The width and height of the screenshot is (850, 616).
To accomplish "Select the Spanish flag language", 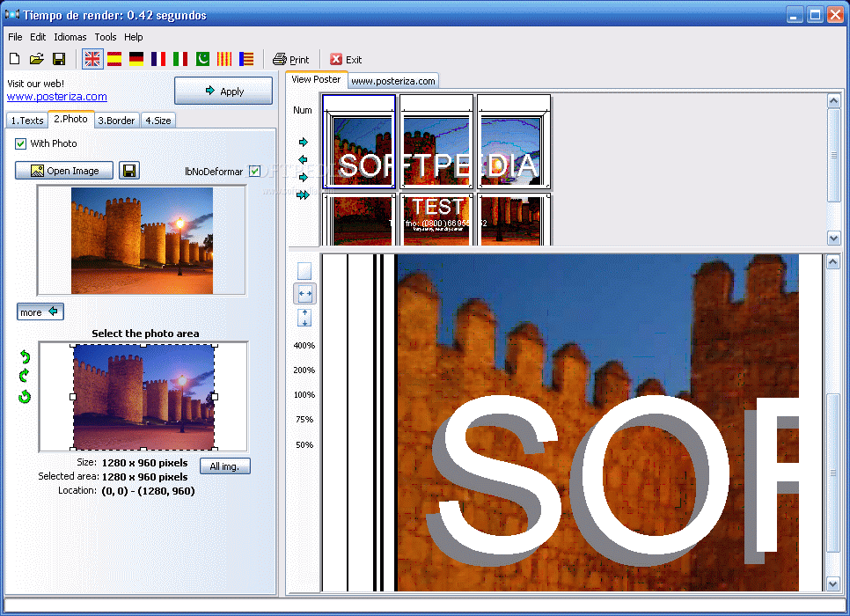I will pyautogui.click(x=114, y=59).
